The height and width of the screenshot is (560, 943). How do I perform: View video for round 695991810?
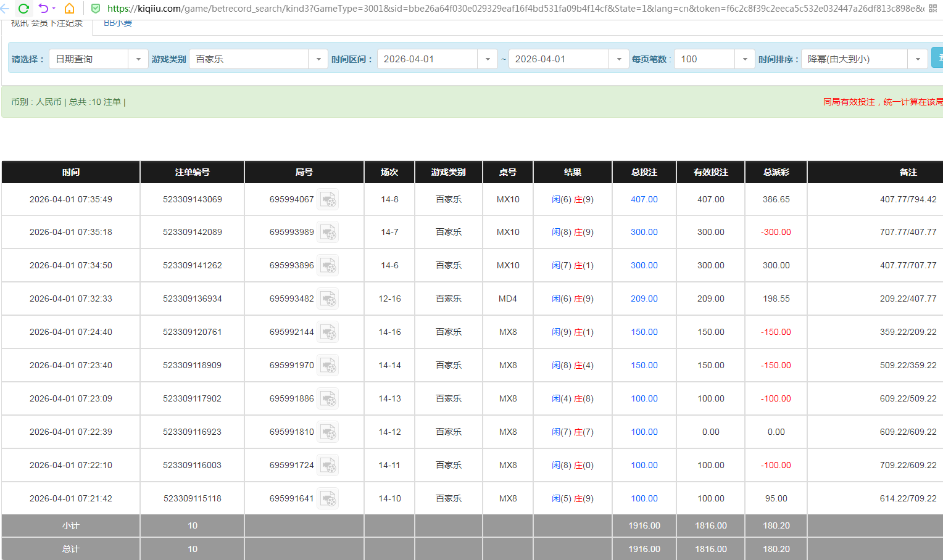pyautogui.click(x=328, y=432)
